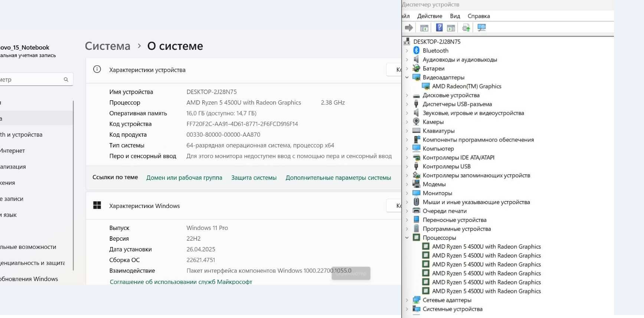The image size is (644, 318).
Task: Expand the Батареи category arrow
Action: click(x=407, y=68)
